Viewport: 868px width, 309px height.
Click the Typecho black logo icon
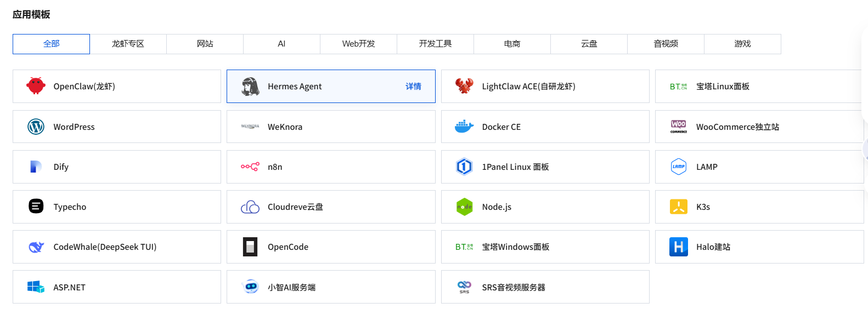[x=36, y=206]
